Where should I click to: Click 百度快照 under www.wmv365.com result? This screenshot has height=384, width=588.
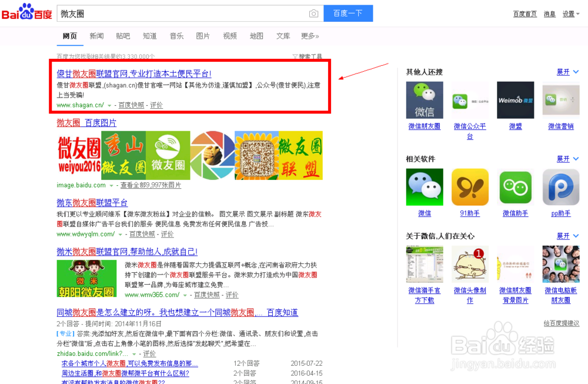(x=207, y=295)
